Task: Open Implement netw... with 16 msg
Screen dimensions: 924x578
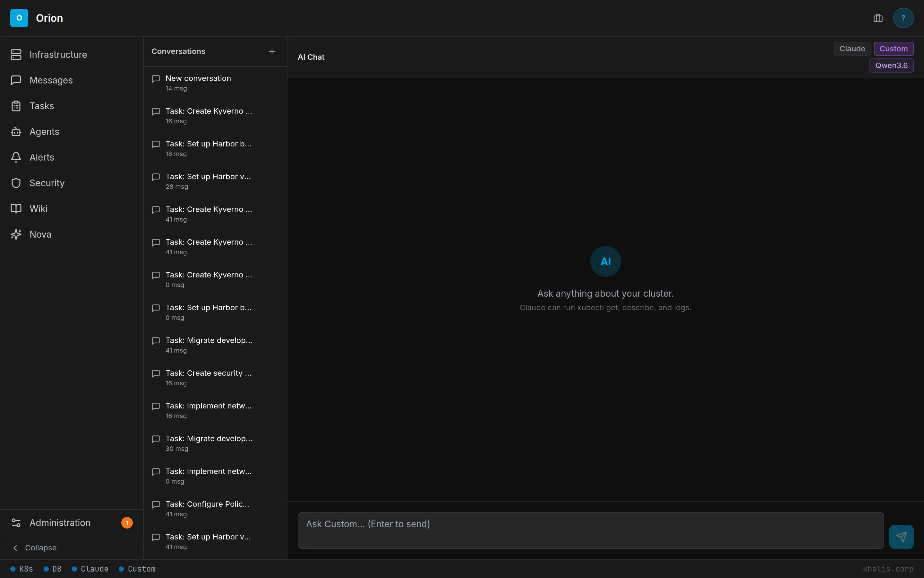Action: (215, 411)
